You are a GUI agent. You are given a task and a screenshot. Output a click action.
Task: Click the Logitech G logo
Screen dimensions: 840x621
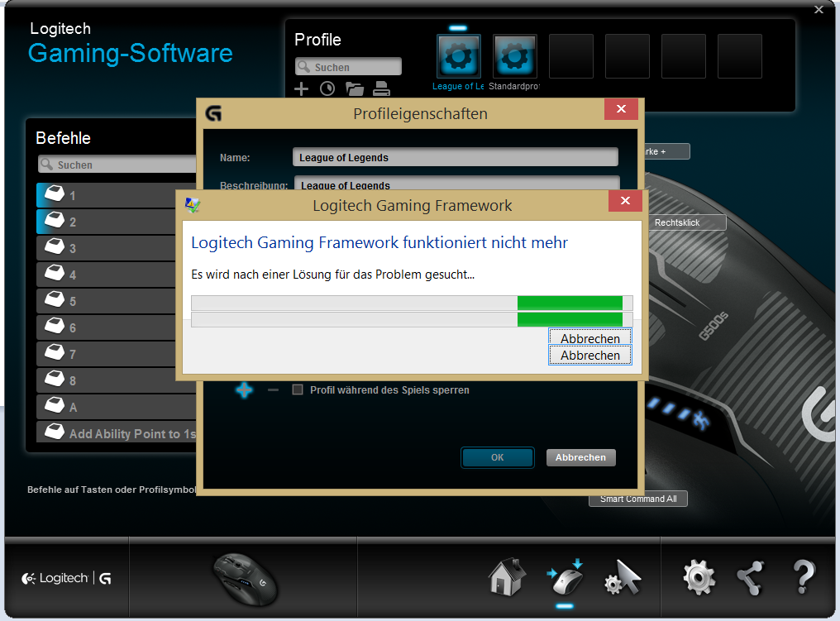[x=66, y=578]
